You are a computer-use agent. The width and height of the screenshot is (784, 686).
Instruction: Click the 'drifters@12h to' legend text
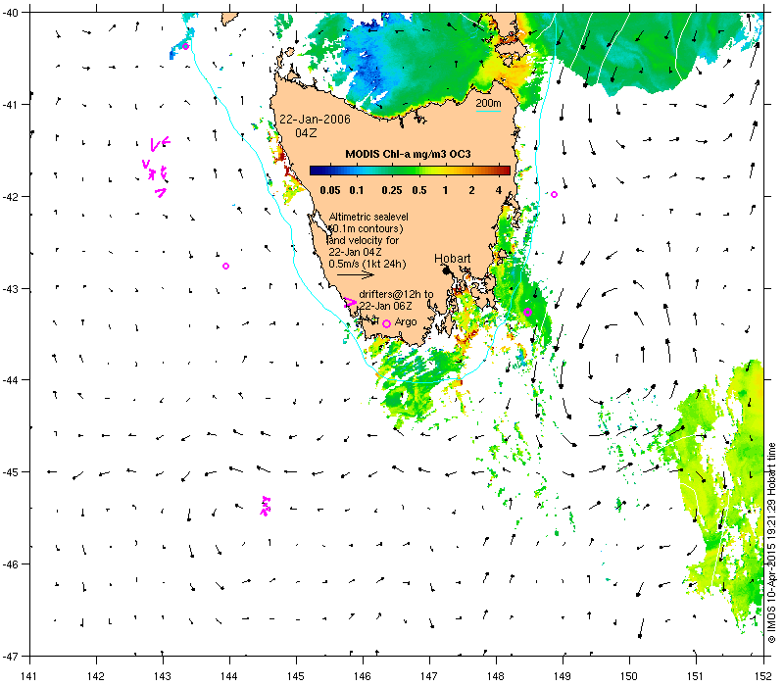pyautogui.click(x=396, y=294)
